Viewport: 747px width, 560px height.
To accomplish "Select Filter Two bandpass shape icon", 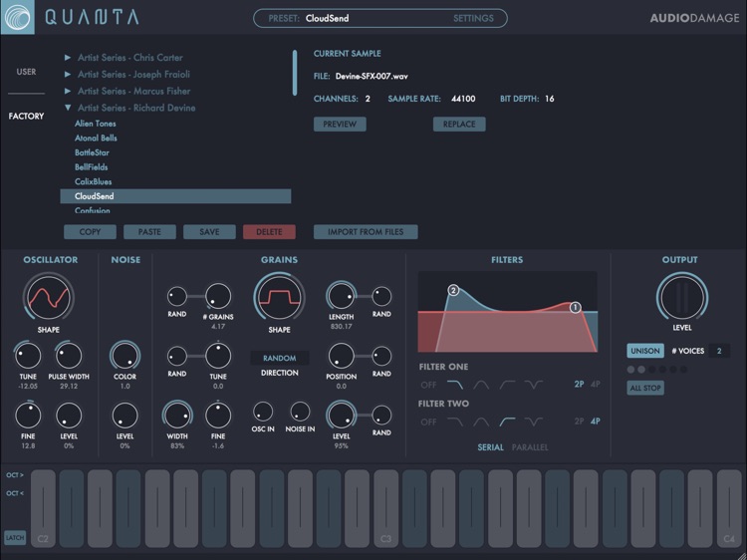I will tap(481, 421).
